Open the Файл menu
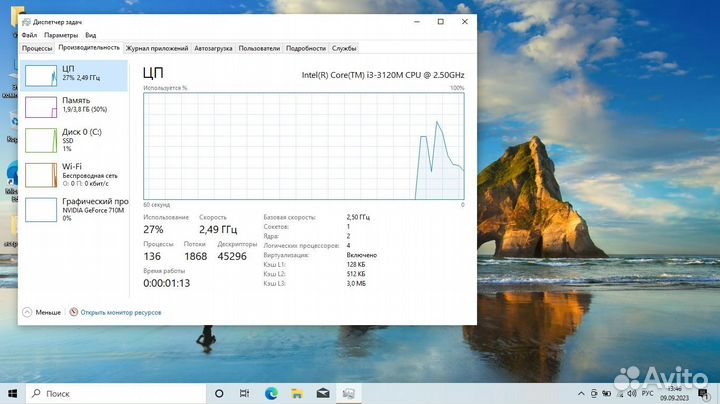720x404 pixels. coord(29,35)
